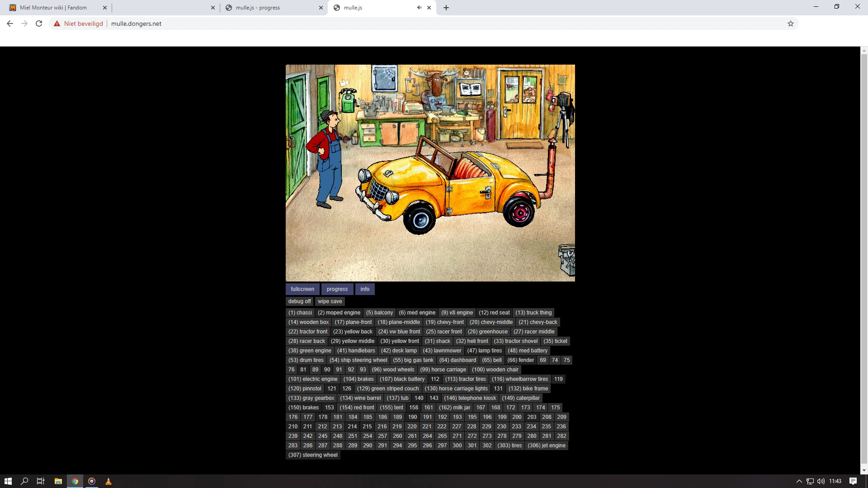Click the browser address bar
This screenshot has height=488, width=868.
point(271,23)
